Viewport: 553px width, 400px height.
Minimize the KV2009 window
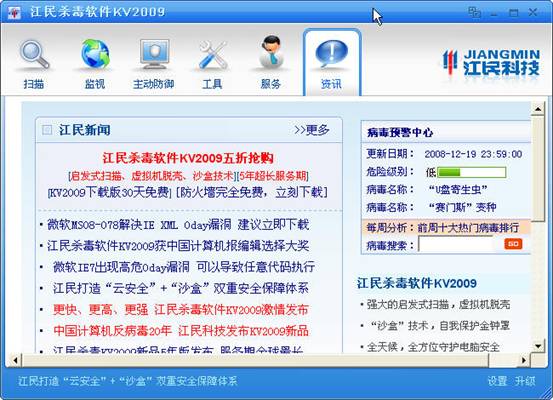494,13
